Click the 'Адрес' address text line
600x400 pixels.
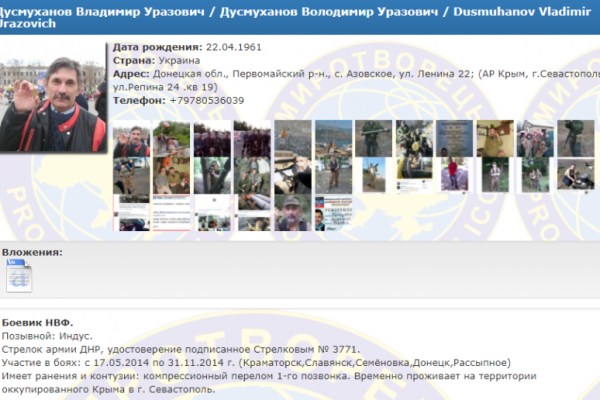coord(350,73)
